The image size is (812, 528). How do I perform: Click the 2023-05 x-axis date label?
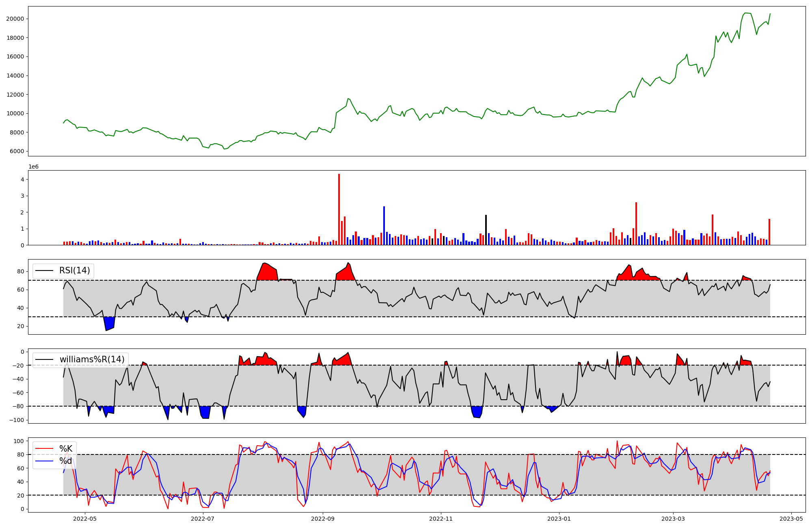tap(791, 519)
